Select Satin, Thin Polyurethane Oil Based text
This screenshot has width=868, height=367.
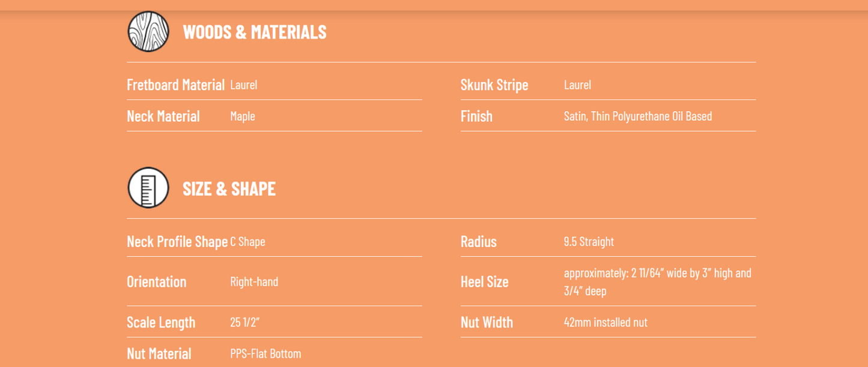click(638, 116)
